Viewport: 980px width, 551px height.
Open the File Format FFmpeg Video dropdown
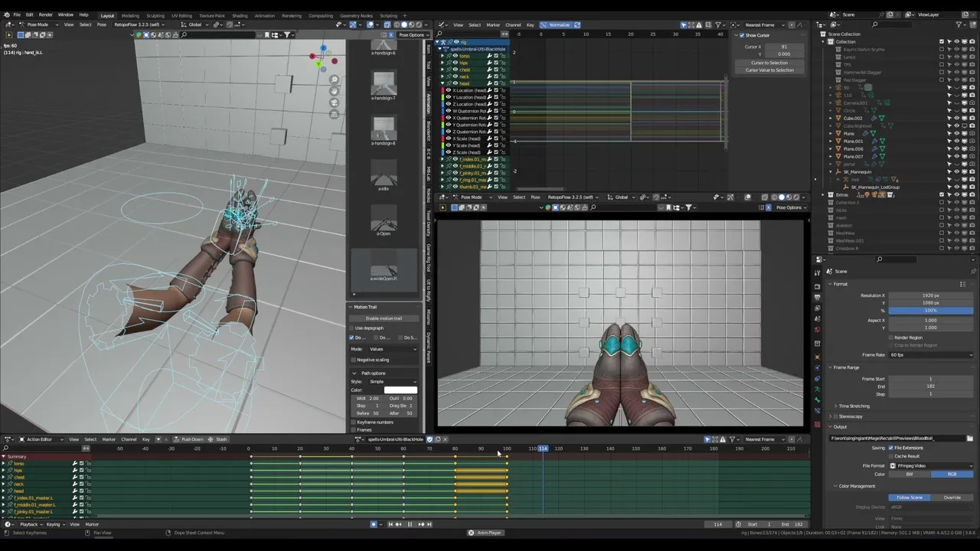pyautogui.click(x=930, y=466)
